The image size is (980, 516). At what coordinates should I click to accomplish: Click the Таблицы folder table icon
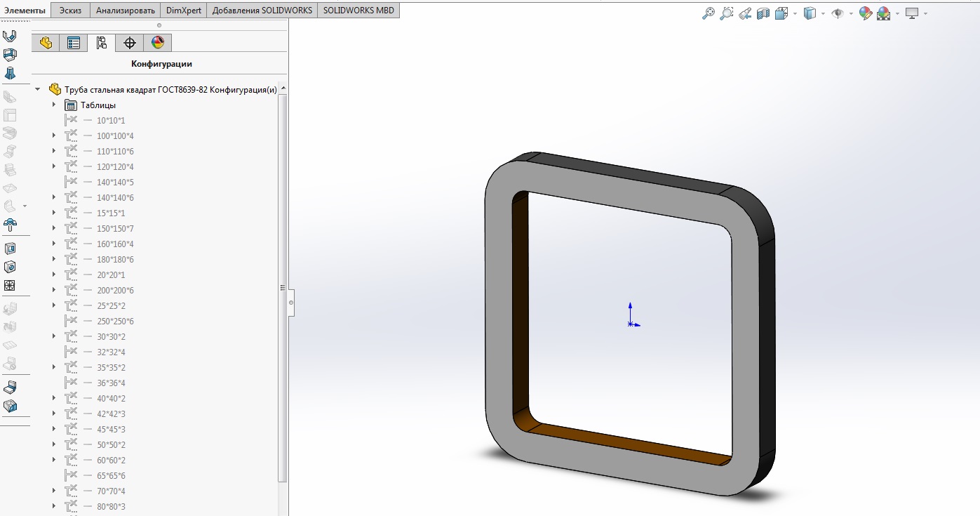click(70, 105)
